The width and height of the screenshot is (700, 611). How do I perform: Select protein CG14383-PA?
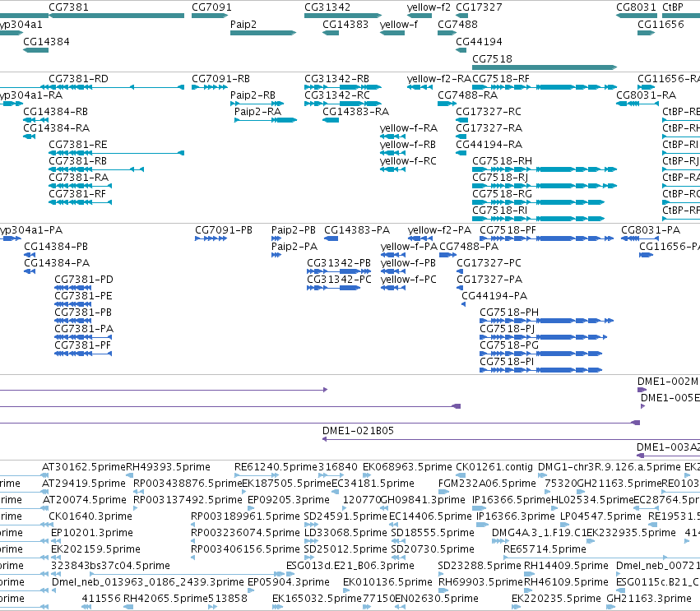(x=357, y=230)
